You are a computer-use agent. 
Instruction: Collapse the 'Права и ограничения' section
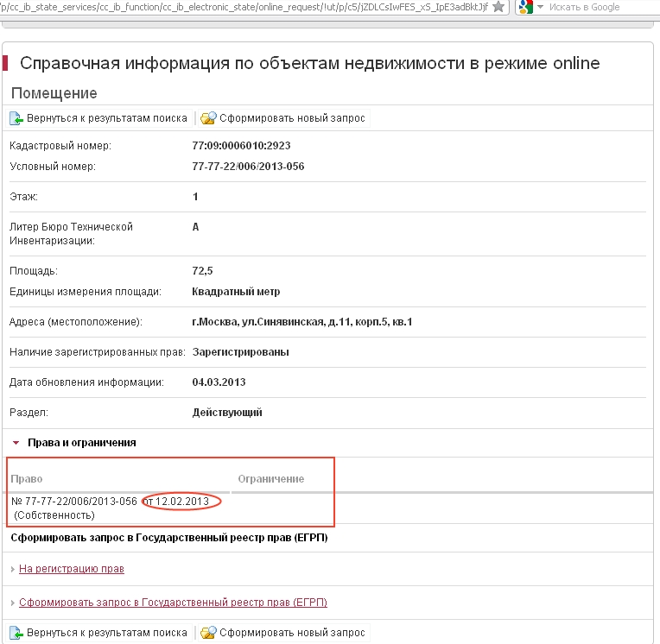tap(16, 442)
